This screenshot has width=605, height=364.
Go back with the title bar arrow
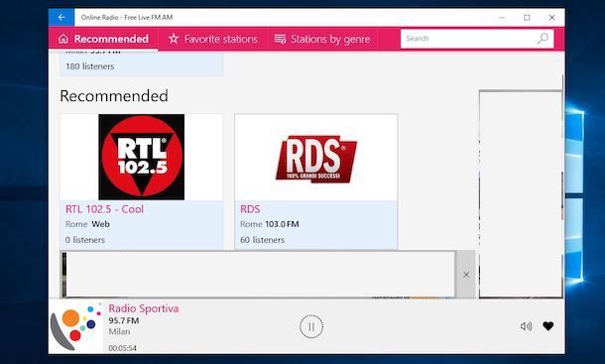tap(61, 18)
